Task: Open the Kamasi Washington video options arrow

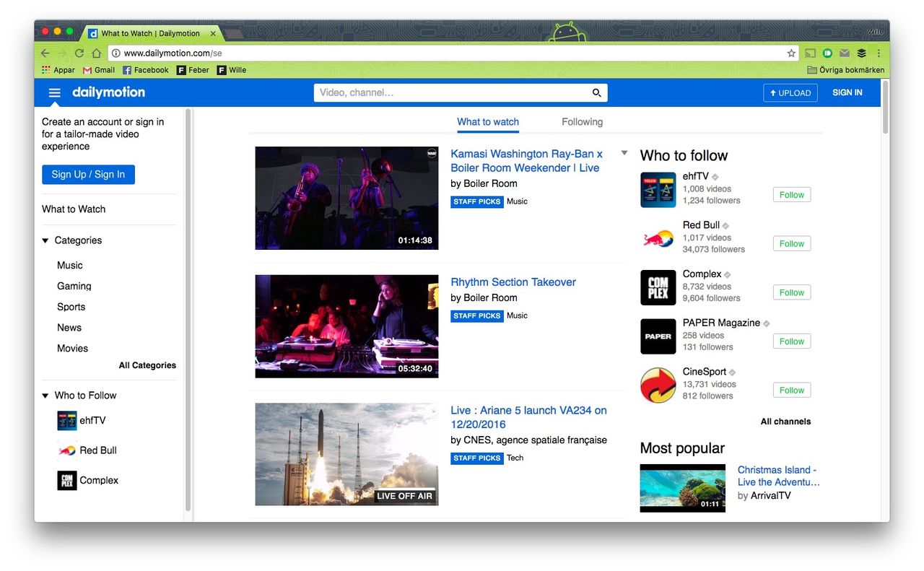Action: (624, 153)
